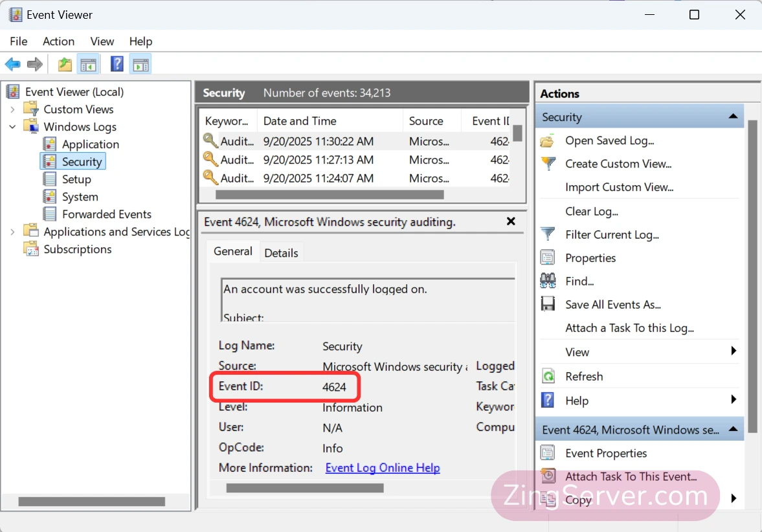762x532 pixels.
Task: Click the blue Help toolbar icon
Action: [117, 64]
